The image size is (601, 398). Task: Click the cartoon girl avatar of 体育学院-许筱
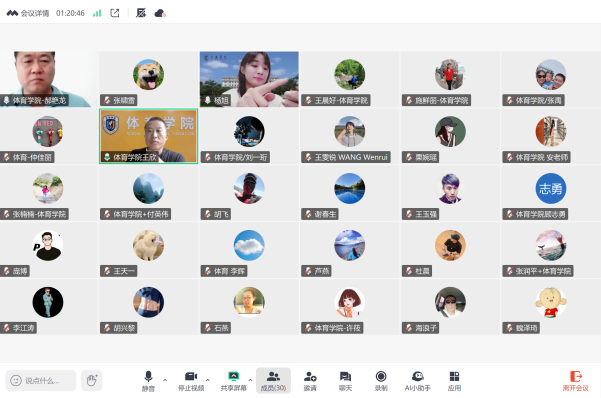point(350,302)
